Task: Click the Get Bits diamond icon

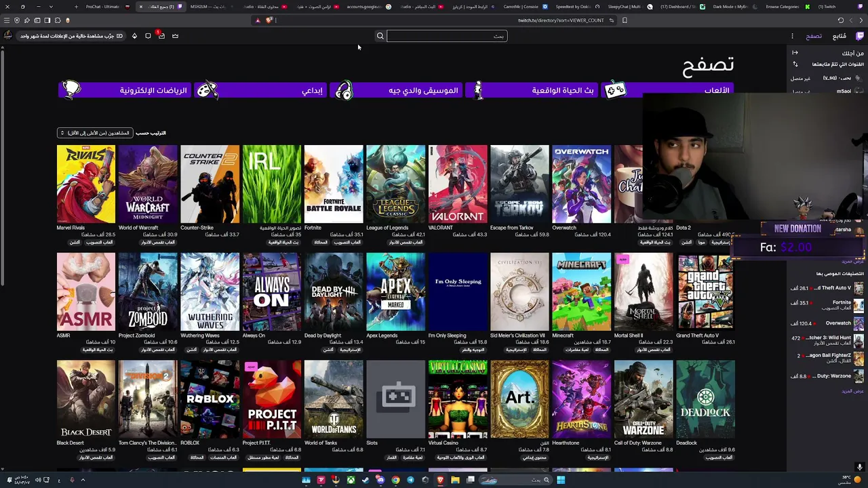Action: (134, 36)
